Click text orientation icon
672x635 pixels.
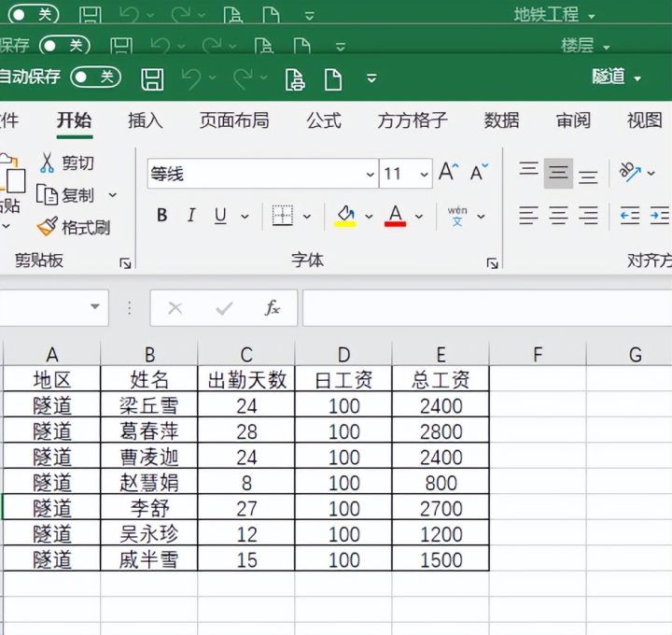(630, 173)
